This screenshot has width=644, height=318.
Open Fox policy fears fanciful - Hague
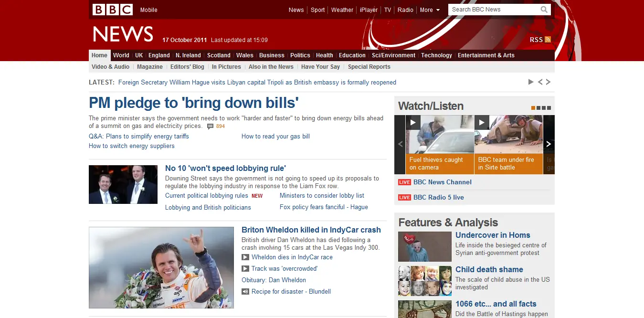point(324,207)
